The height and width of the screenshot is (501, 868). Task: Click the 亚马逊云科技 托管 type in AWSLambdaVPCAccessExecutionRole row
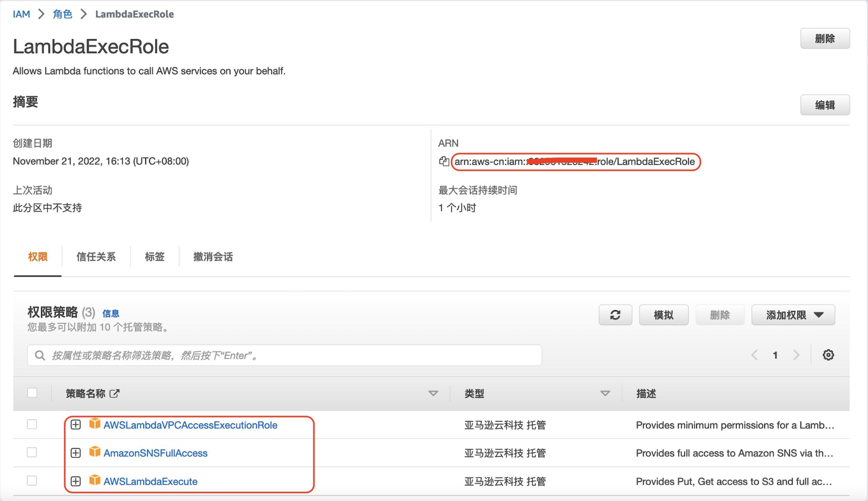pyautogui.click(x=505, y=425)
